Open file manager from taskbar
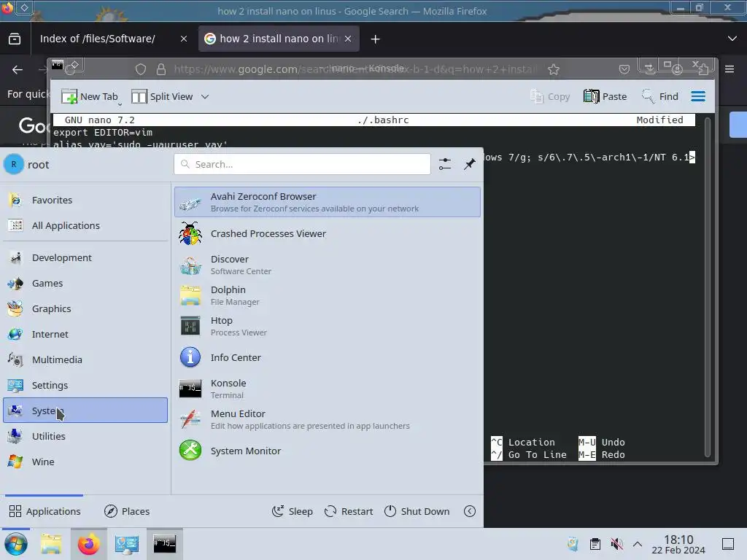 (x=51, y=544)
